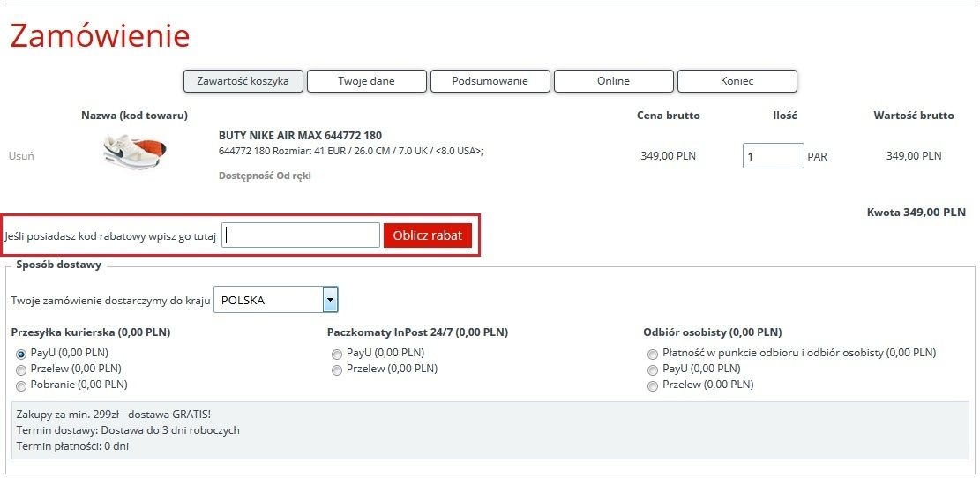Viewport: 980px width, 478px height.
Task: Select the Koniec step tab
Action: pyautogui.click(x=737, y=81)
